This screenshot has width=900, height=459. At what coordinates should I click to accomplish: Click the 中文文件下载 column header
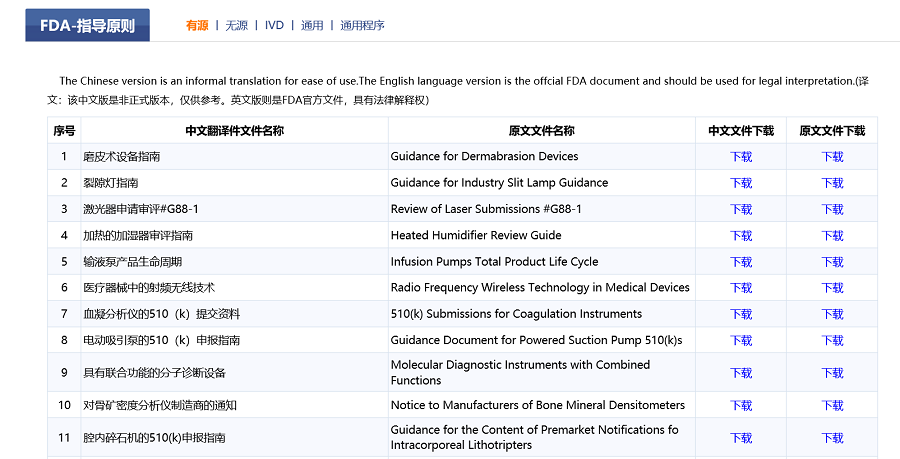(x=741, y=131)
